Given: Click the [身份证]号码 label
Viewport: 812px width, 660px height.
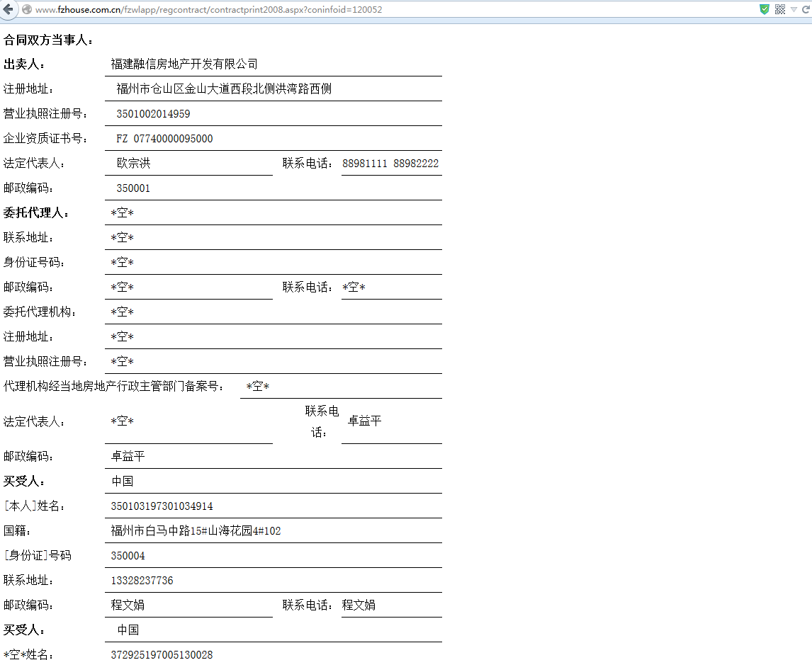Looking at the screenshot, I should click(38, 556).
